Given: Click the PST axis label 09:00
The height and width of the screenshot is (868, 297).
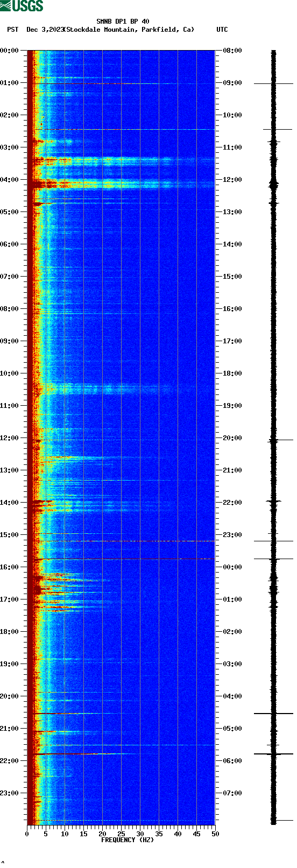Looking at the screenshot, I should (x=10, y=341).
